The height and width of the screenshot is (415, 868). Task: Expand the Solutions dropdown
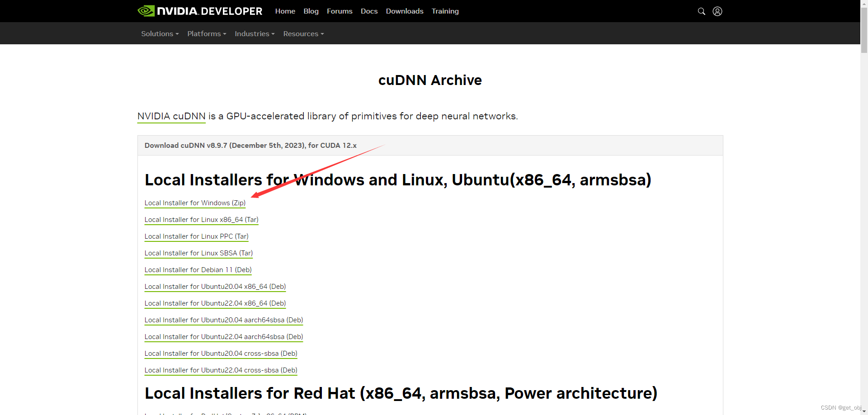[x=160, y=34]
